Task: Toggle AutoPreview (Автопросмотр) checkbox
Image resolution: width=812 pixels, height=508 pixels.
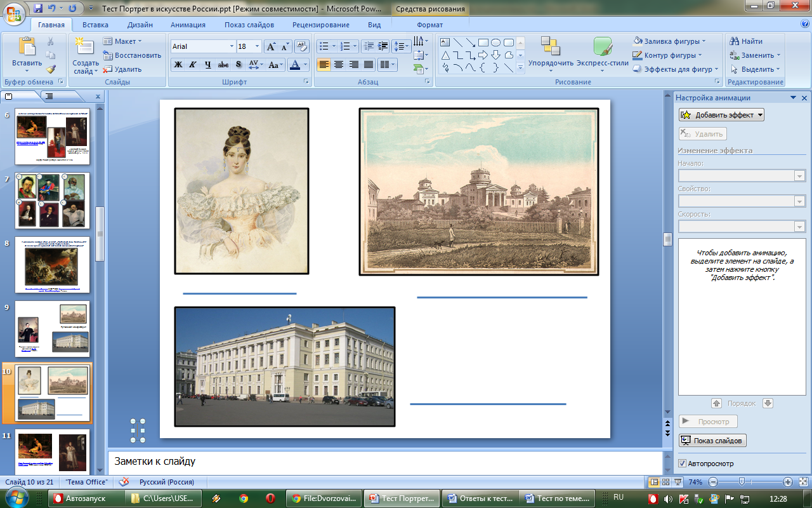Action: click(x=683, y=464)
